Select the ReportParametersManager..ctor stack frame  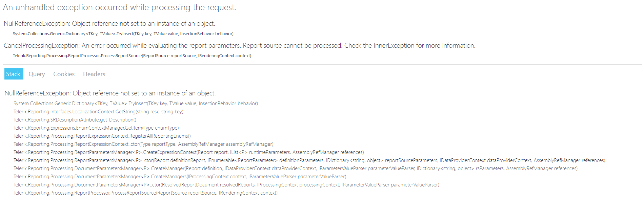pos(309,160)
